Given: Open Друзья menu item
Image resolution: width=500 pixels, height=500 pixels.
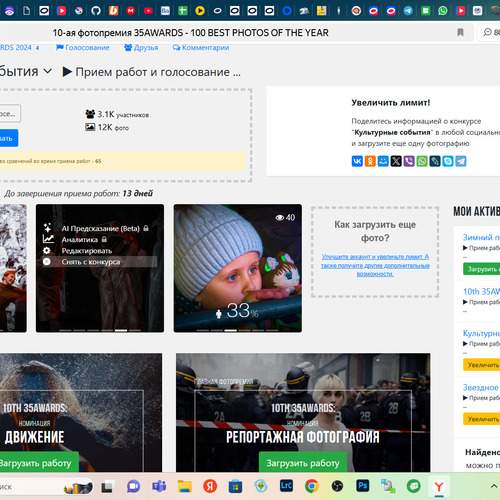Looking at the screenshot, I should tap(141, 48).
